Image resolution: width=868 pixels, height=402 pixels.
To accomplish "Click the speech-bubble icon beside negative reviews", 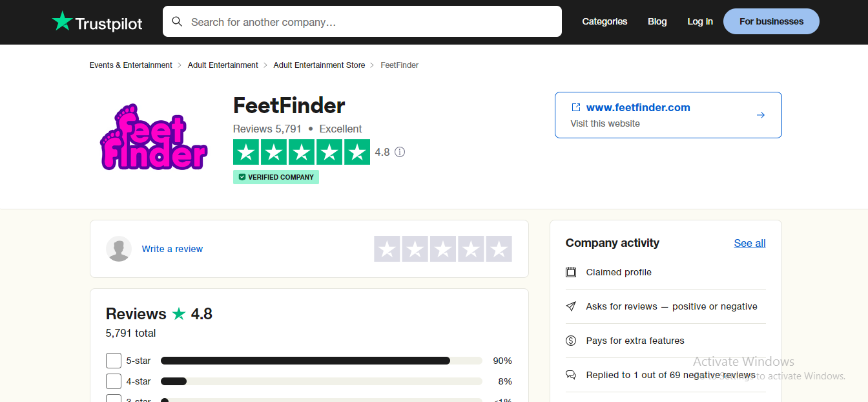I will pyautogui.click(x=571, y=375).
